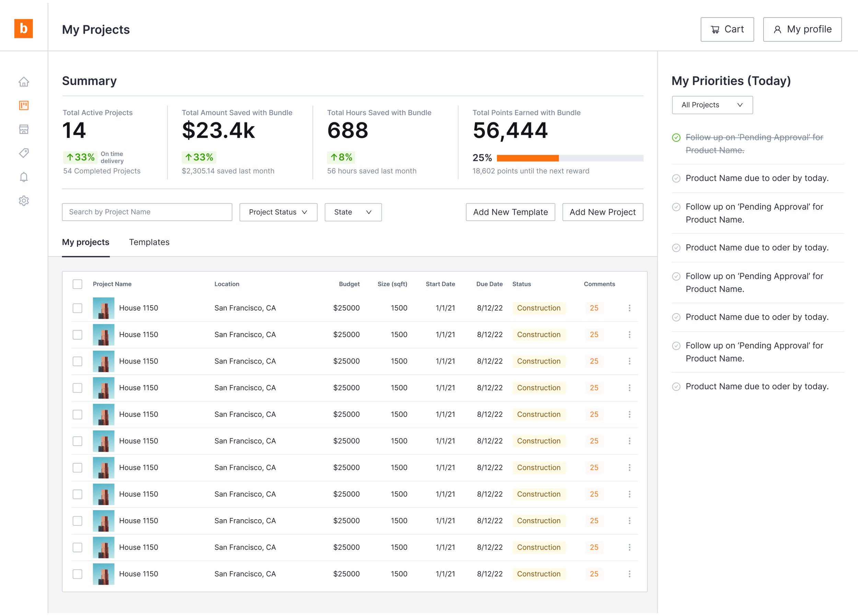Click the top row's House 1150 thumbnail
Image resolution: width=858 pixels, height=616 pixels.
pyautogui.click(x=103, y=308)
